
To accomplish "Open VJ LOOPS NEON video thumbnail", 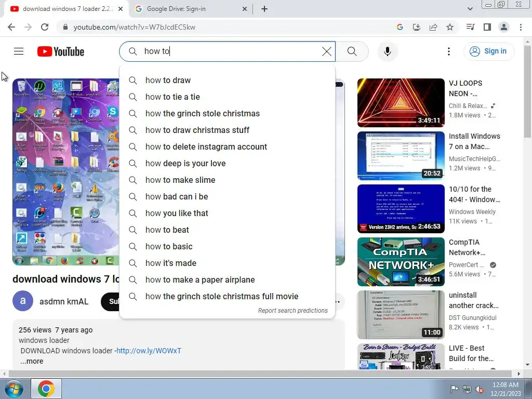I will [x=401, y=103].
